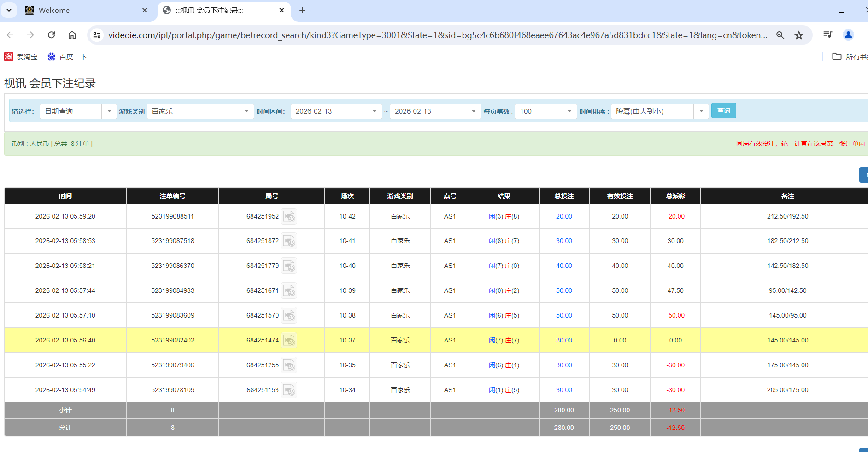Expand the 游戏类别 百家乐 dropdown
This screenshot has height=452, width=868.
point(246,111)
